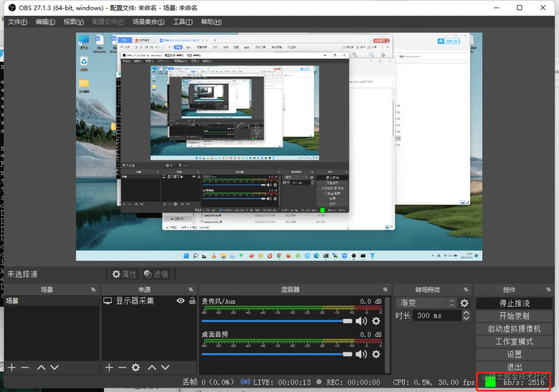The height and width of the screenshot is (392, 559).
Task: Move selected source down with arrow
Action: pyautogui.click(x=165, y=367)
